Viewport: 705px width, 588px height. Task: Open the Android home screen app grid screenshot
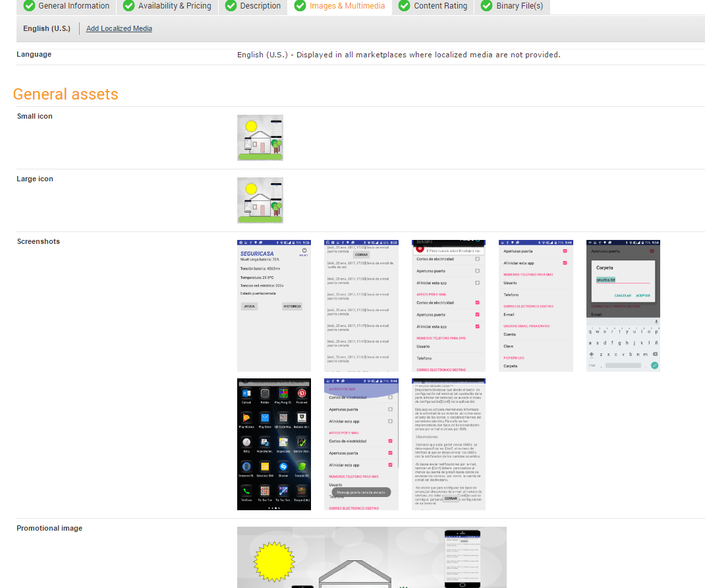click(x=274, y=444)
